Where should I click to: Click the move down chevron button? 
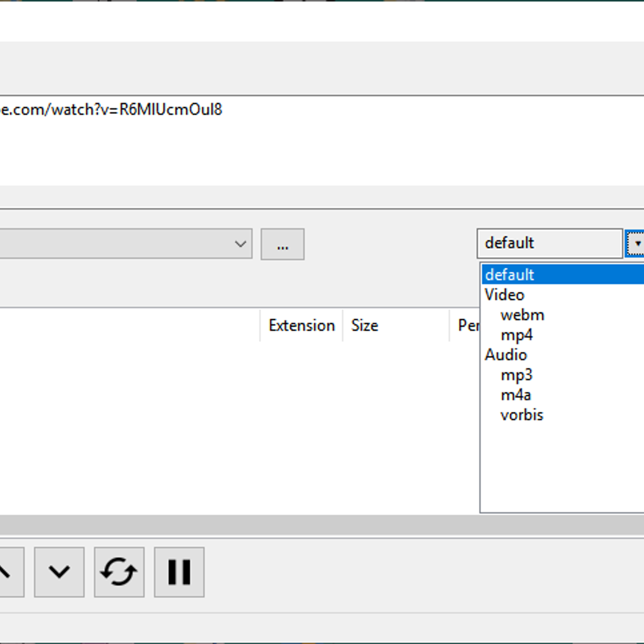click(59, 572)
